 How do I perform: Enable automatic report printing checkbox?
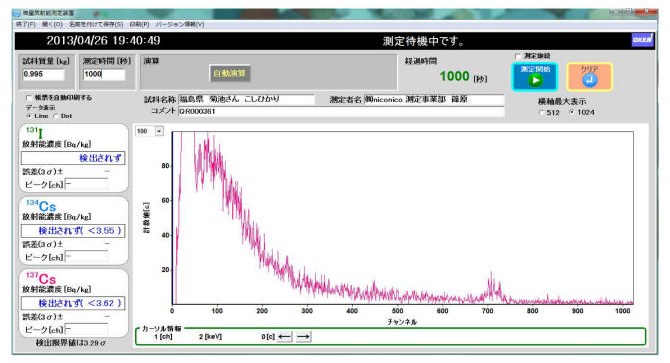[29, 98]
